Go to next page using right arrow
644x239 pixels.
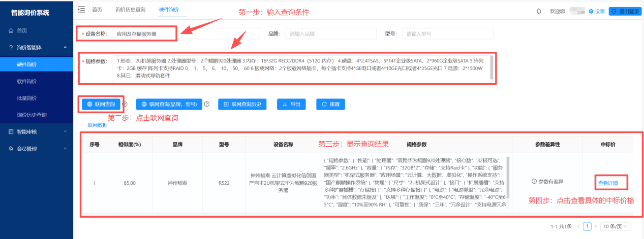[x=595, y=226]
